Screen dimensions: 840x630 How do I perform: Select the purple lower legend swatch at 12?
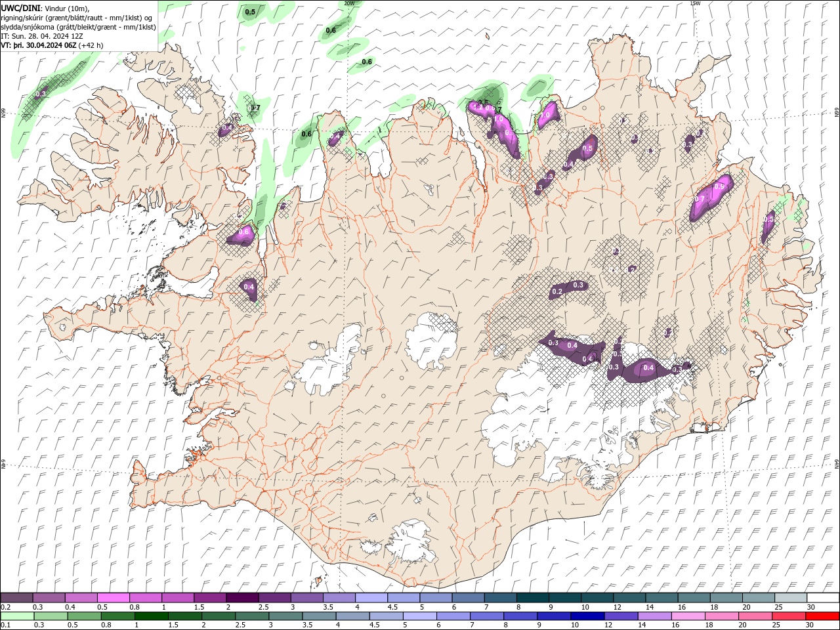coord(620,616)
